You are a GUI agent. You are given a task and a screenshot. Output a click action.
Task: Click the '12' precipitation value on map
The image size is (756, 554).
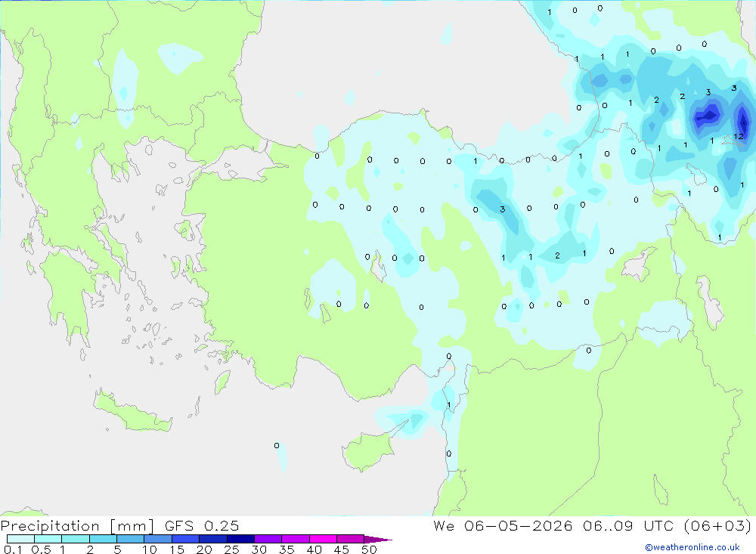point(738,137)
